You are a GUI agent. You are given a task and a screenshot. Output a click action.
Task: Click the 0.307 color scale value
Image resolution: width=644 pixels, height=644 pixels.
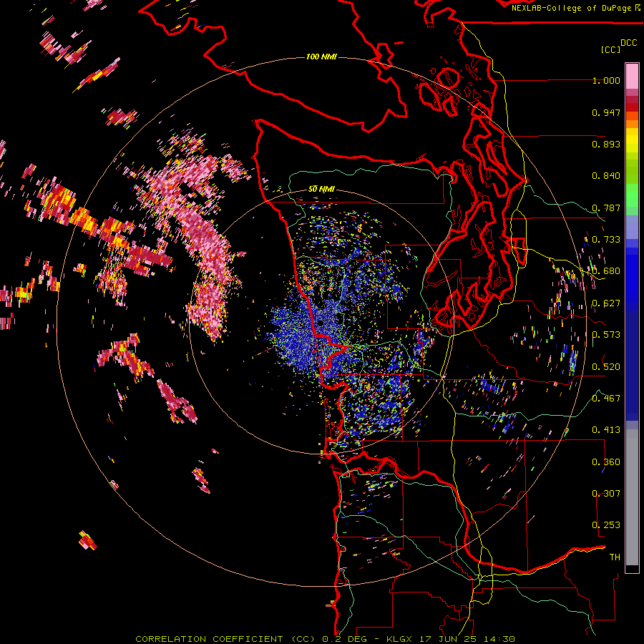pos(606,493)
